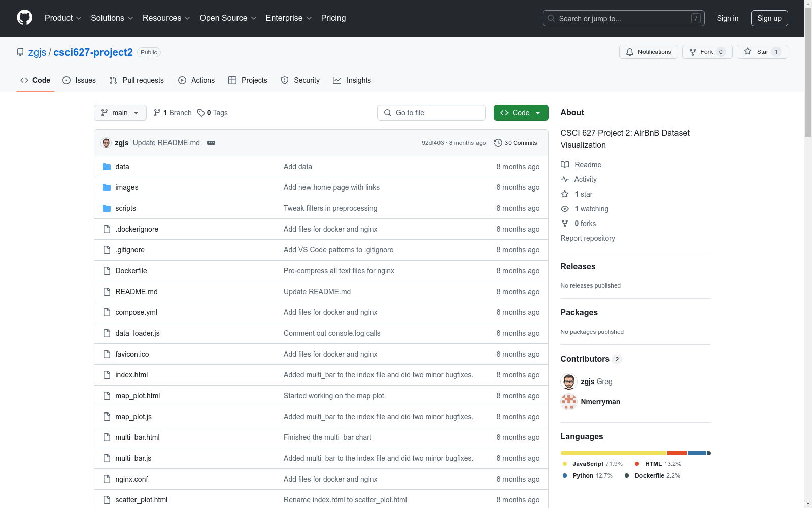Click the Go to file search field
The image size is (812, 508).
coord(431,113)
